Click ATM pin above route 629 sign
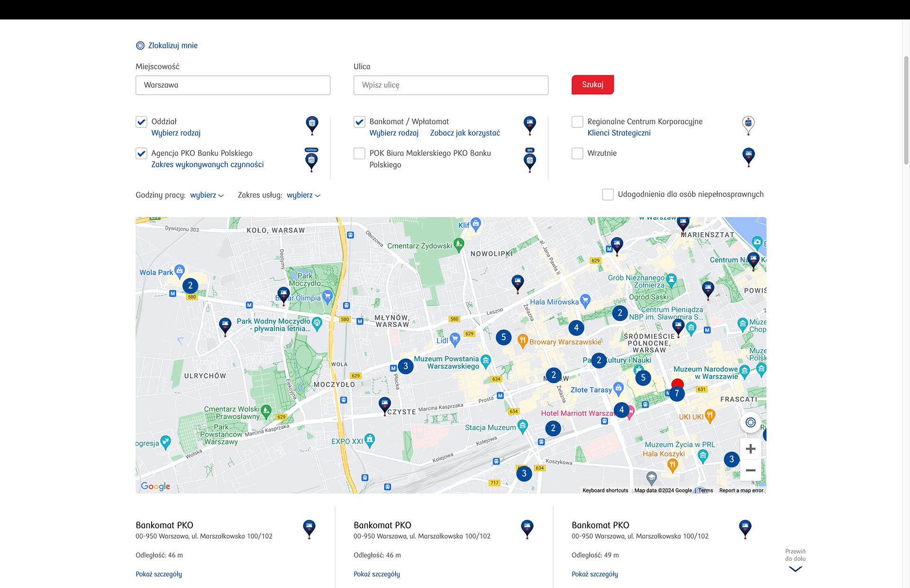Image resolution: width=910 pixels, height=588 pixels. tap(617, 246)
